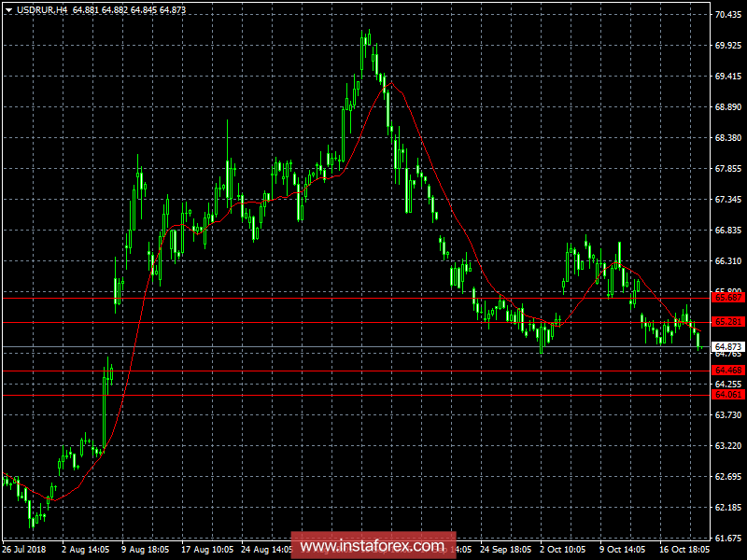This screenshot has height=560, width=747.
Task: Click the 2 Aug 14:05 time label
Action: click(x=88, y=551)
